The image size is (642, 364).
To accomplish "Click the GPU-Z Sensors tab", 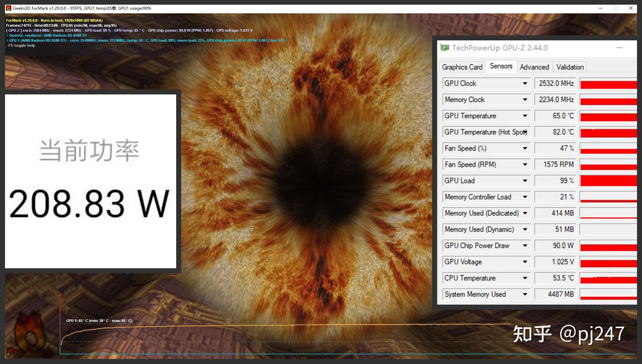I will click(501, 66).
